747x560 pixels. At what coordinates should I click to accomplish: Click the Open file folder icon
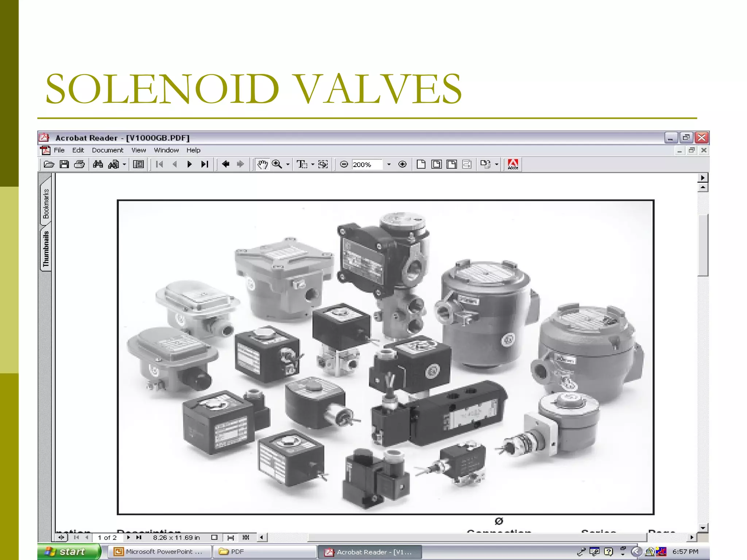(x=49, y=164)
